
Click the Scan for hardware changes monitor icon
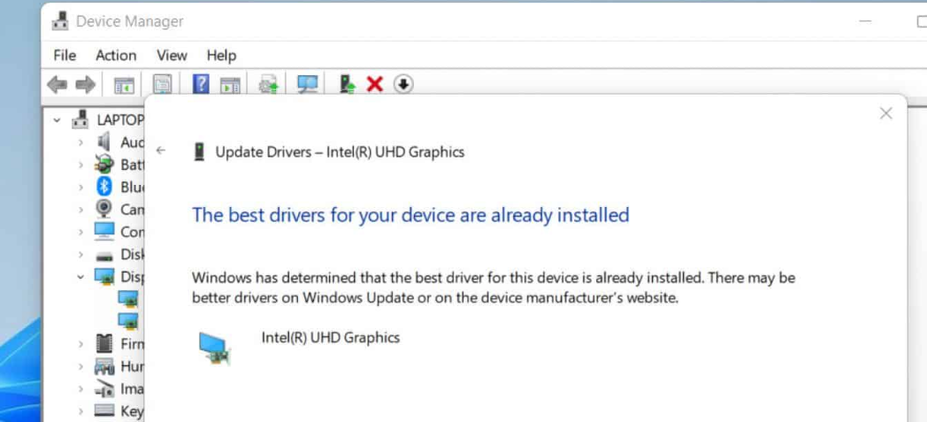point(307,85)
